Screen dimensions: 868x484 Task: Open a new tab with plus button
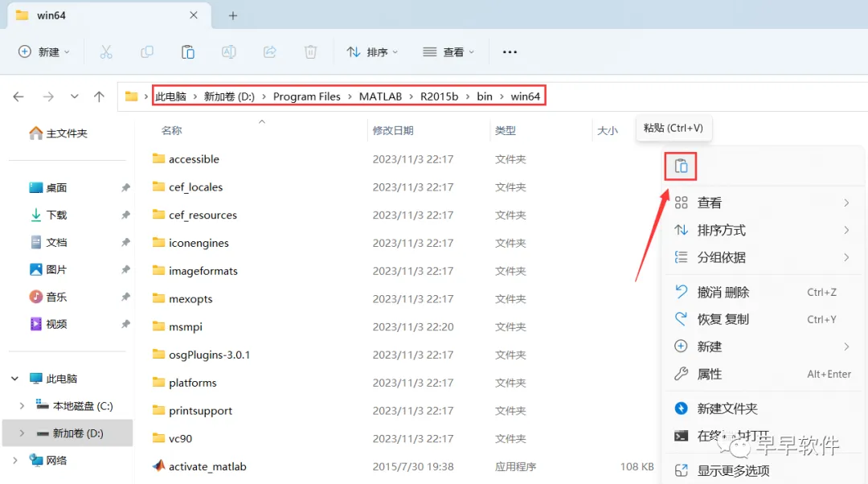tap(233, 15)
